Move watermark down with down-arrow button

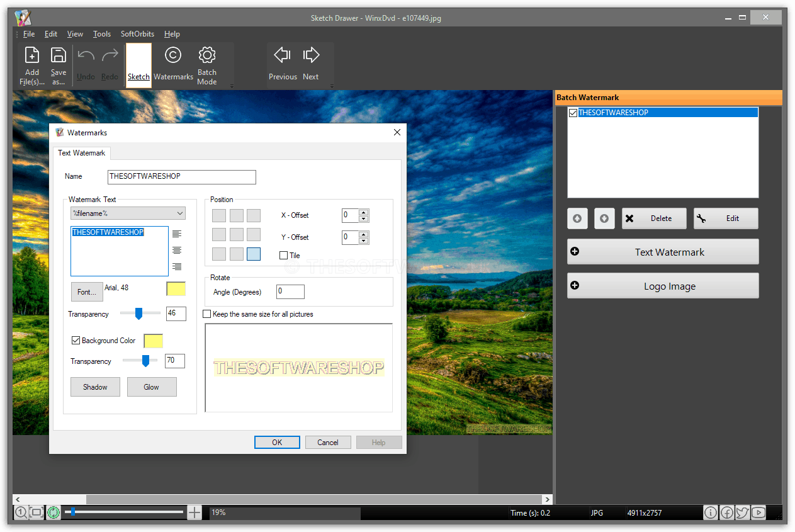[x=604, y=218]
